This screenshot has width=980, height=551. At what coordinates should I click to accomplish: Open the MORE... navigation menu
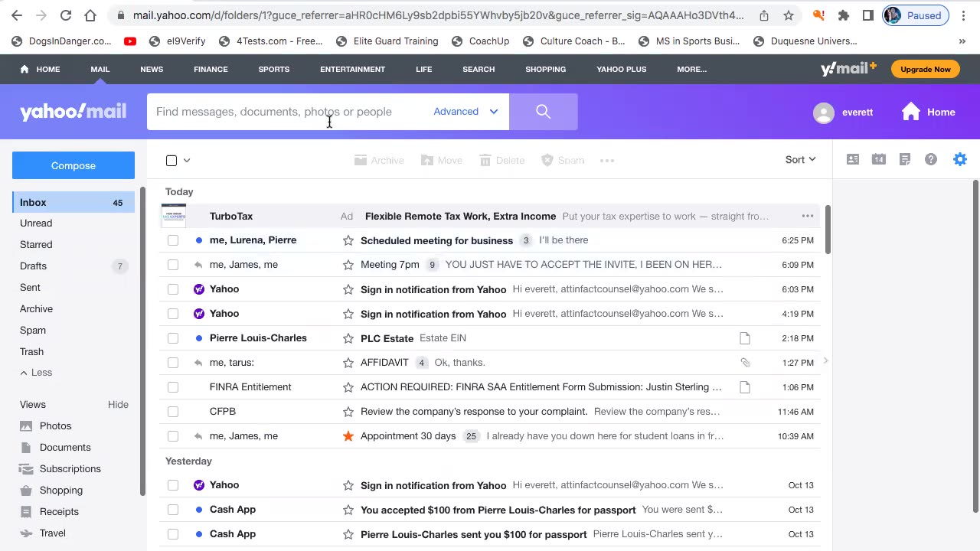point(691,69)
